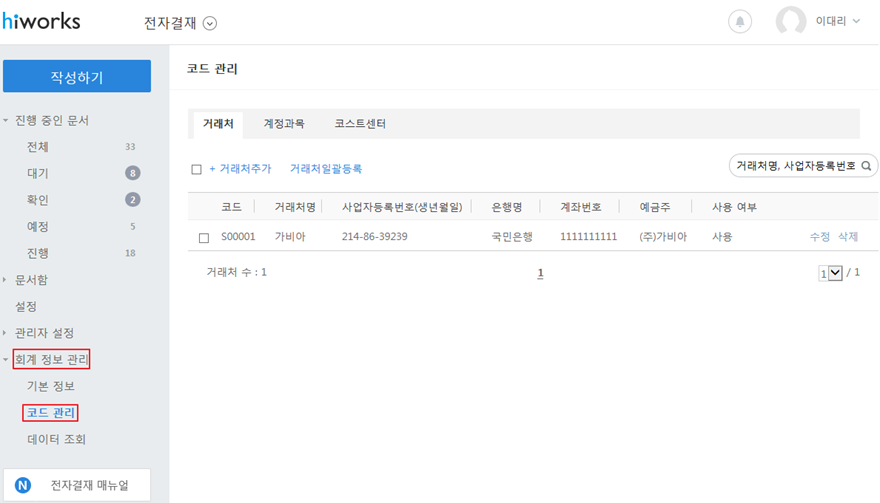Click the (주)가비아 account holder cell

pyautogui.click(x=663, y=237)
